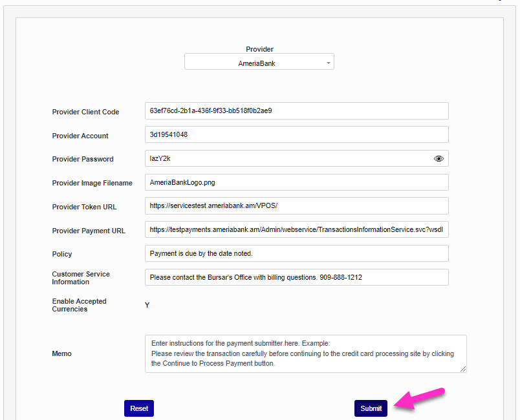Click the Enable Accepted Currencies label
This screenshot has height=420, width=520.
point(80,305)
